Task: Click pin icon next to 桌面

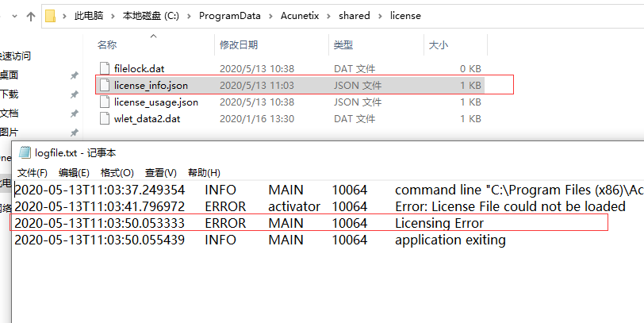Action: coord(74,75)
